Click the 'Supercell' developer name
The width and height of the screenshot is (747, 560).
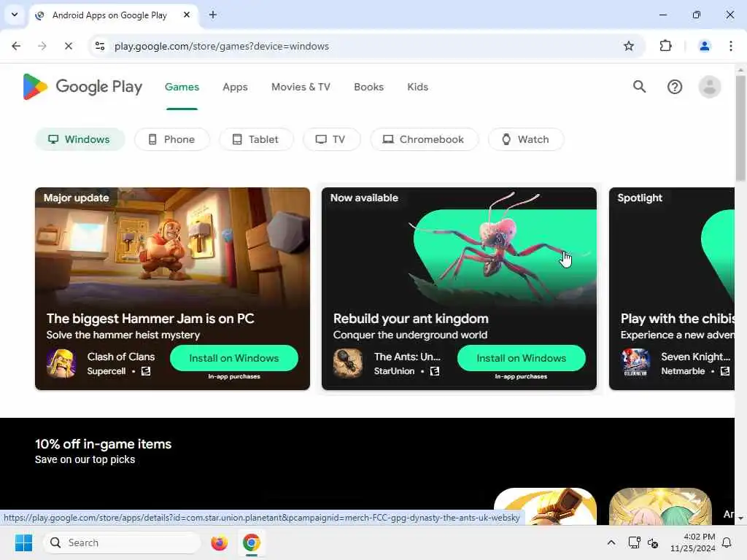[107, 371]
